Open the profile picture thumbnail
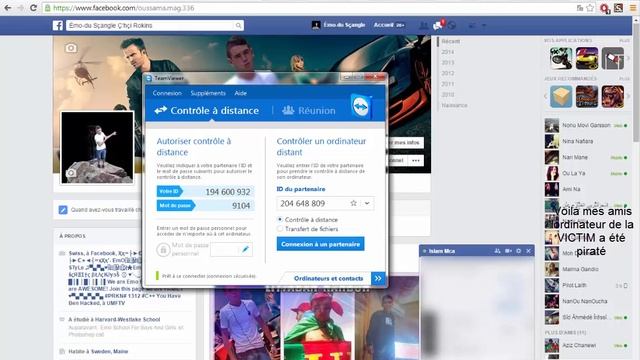The width and height of the screenshot is (640, 360). click(x=97, y=147)
